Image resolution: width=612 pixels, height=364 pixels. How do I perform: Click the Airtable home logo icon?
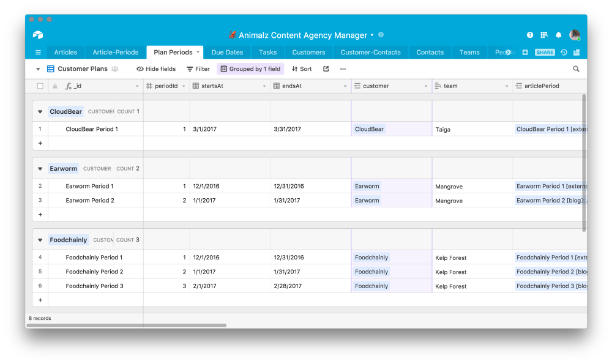click(x=38, y=35)
